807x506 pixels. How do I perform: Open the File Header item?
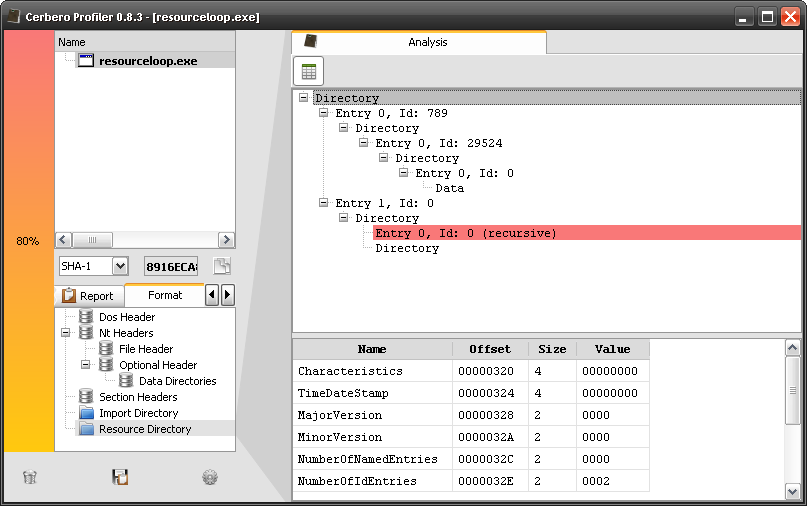pos(146,348)
